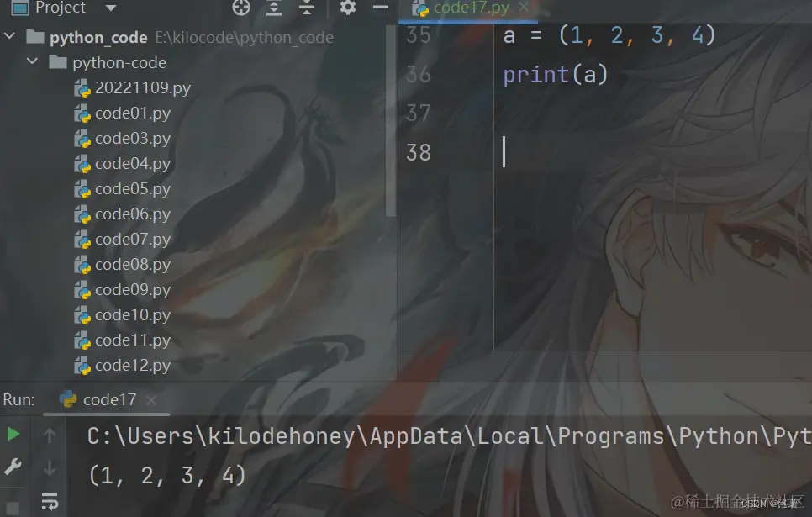
Task: Click the print(a) statement
Action: coord(555,75)
